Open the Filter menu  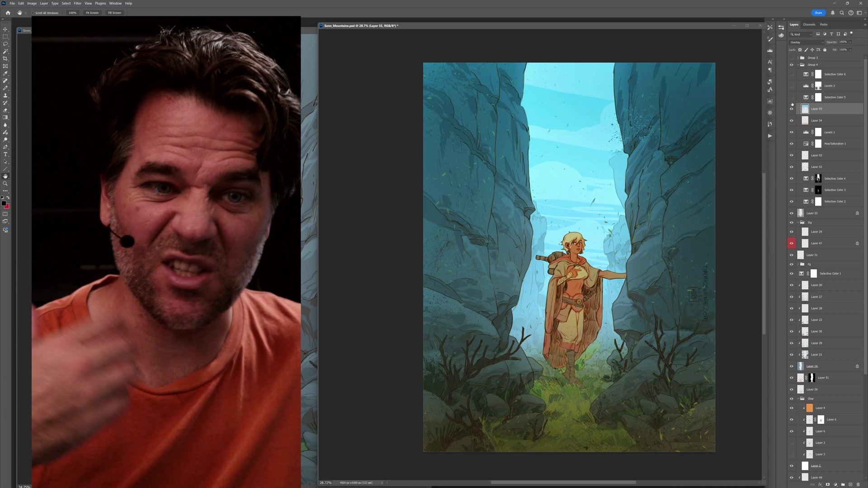[77, 3]
